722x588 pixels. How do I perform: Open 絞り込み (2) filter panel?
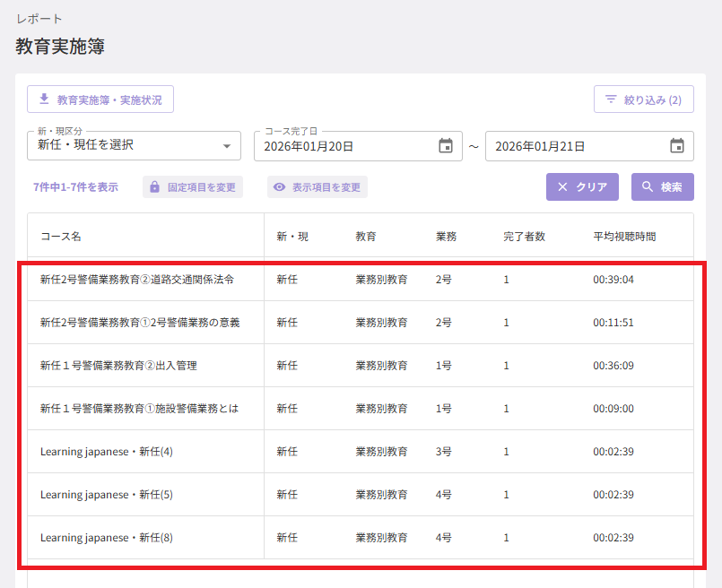644,99
